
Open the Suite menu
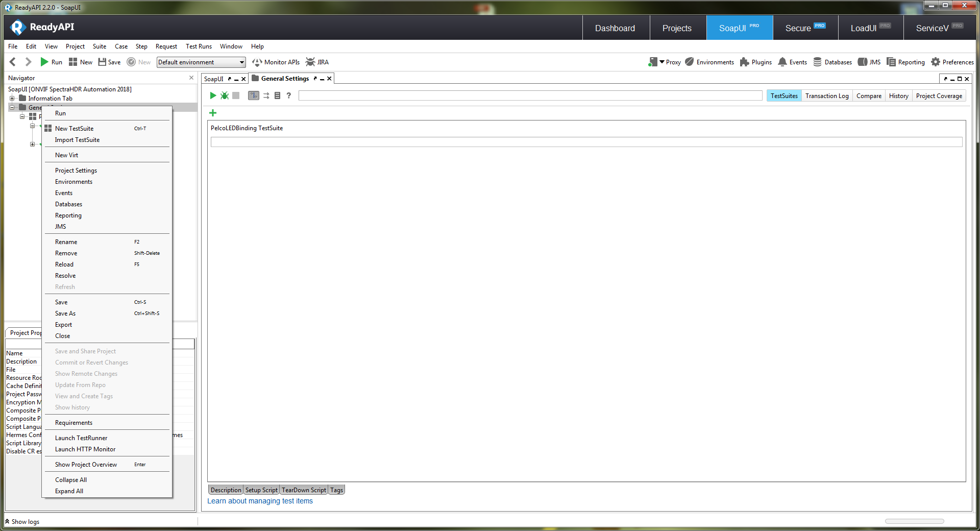[x=100, y=46]
